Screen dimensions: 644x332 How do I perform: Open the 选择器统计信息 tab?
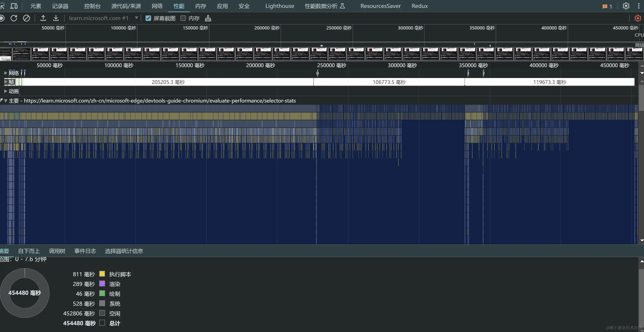124,251
